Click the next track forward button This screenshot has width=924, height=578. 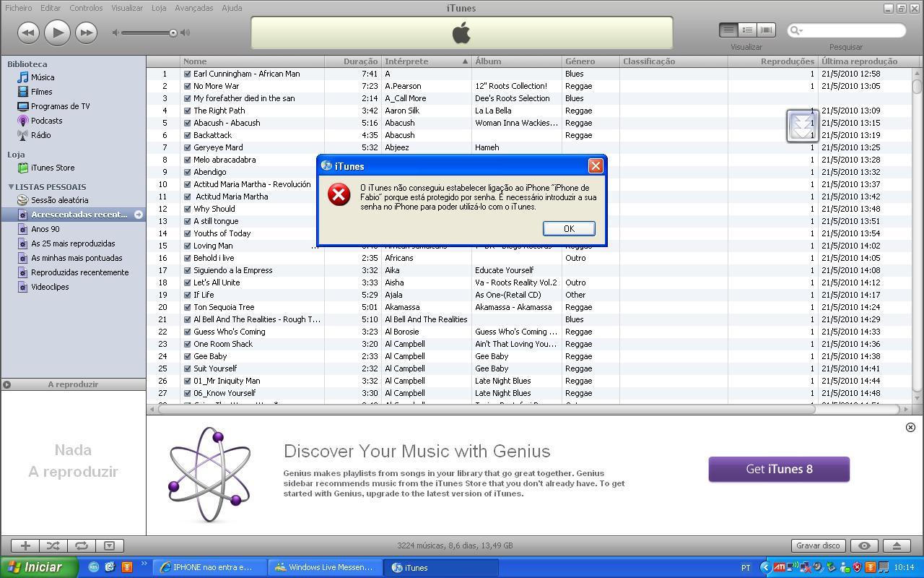coord(86,32)
